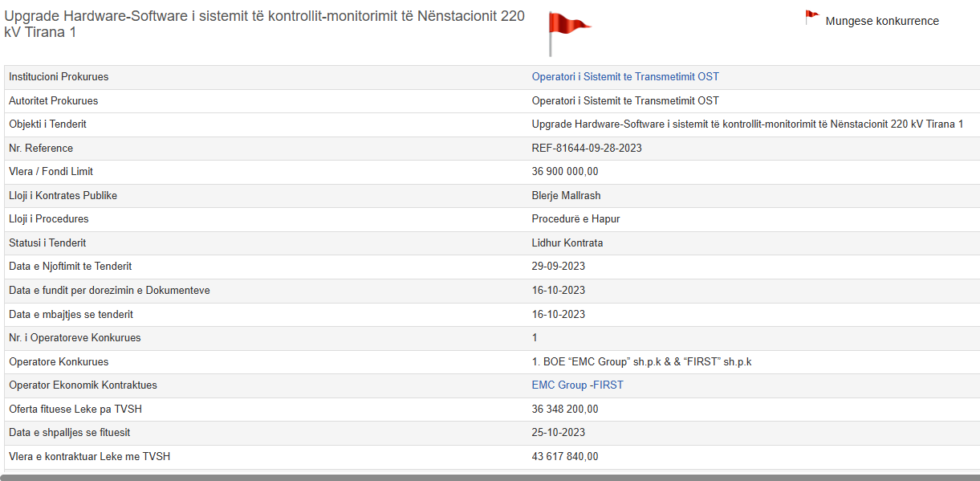The height and width of the screenshot is (481, 980).
Task: Click the 'Institucioni Prokurues' row label
Action: (59, 77)
